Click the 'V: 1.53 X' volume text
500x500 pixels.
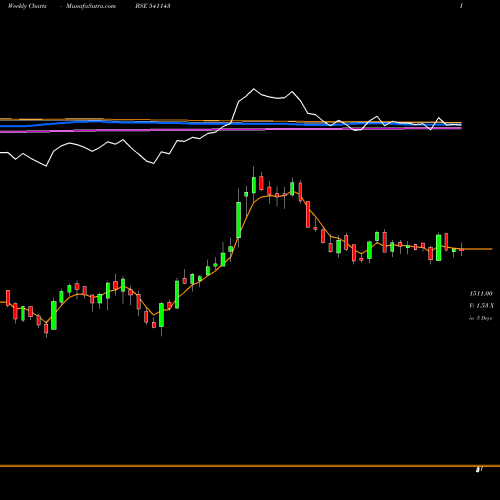click(x=481, y=306)
